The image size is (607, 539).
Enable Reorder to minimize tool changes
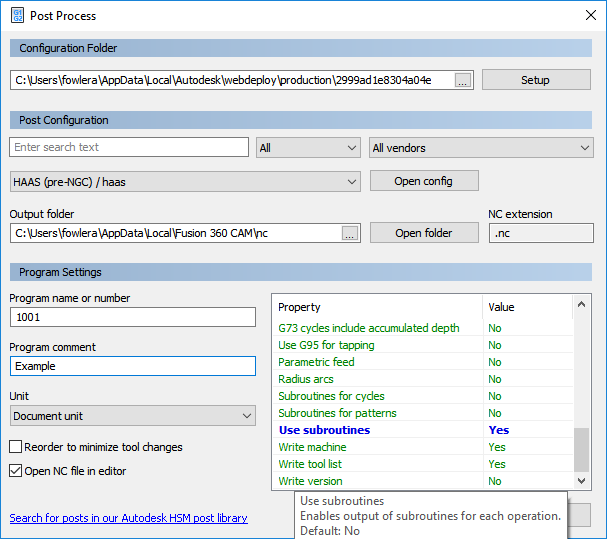16,447
